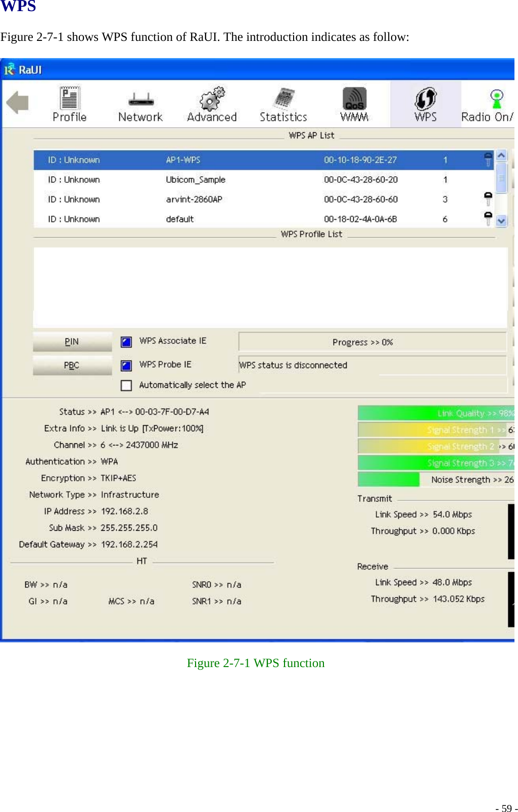Image resolution: width=518 pixels, height=812 pixels.
Task: Click the Sub Mask 255.255.255.0 value
Action: (x=129, y=528)
